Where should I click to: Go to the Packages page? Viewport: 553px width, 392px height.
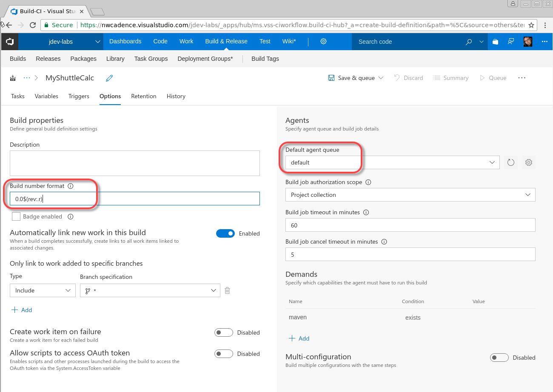pyautogui.click(x=83, y=59)
